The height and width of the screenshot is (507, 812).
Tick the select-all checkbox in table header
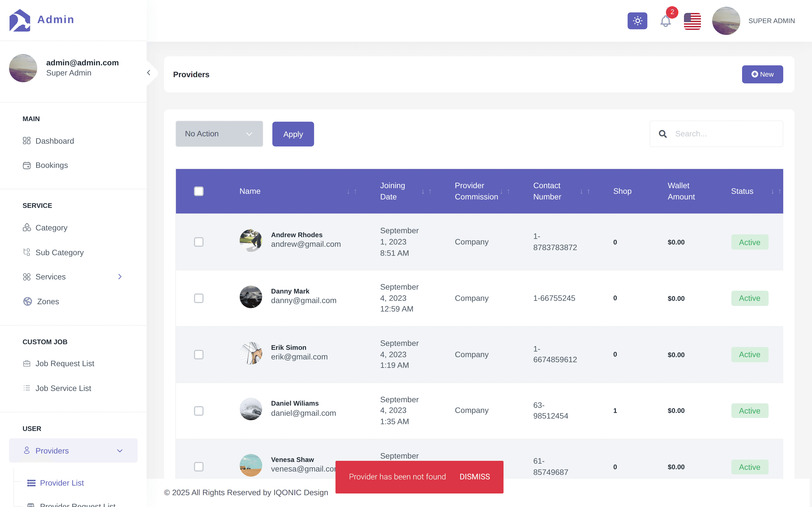pyautogui.click(x=199, y=191)
